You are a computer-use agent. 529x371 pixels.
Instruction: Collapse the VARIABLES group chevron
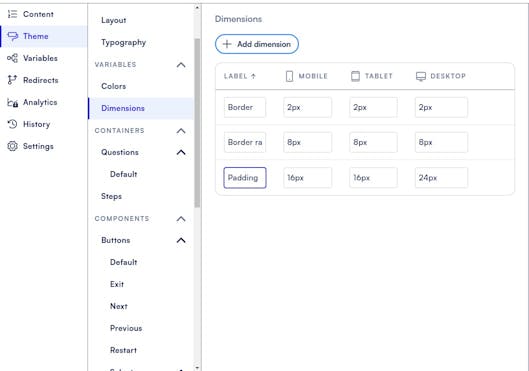[x=181, y=65]
